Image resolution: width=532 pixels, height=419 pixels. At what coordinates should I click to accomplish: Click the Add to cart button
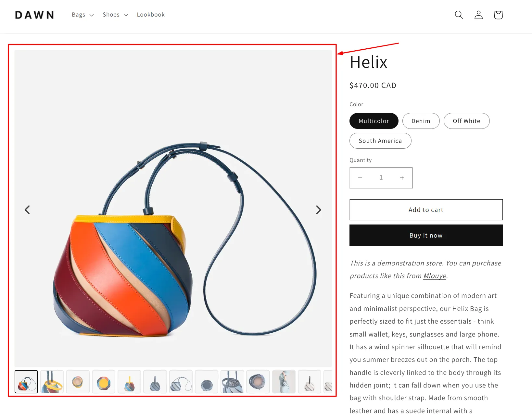coord(426,210)
